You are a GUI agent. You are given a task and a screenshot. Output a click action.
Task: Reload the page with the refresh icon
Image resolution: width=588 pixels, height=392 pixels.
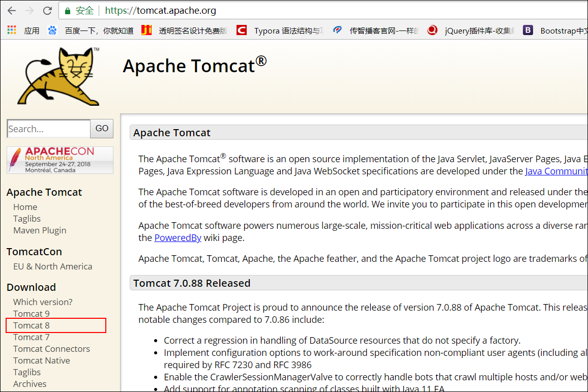tap(47, 11)
